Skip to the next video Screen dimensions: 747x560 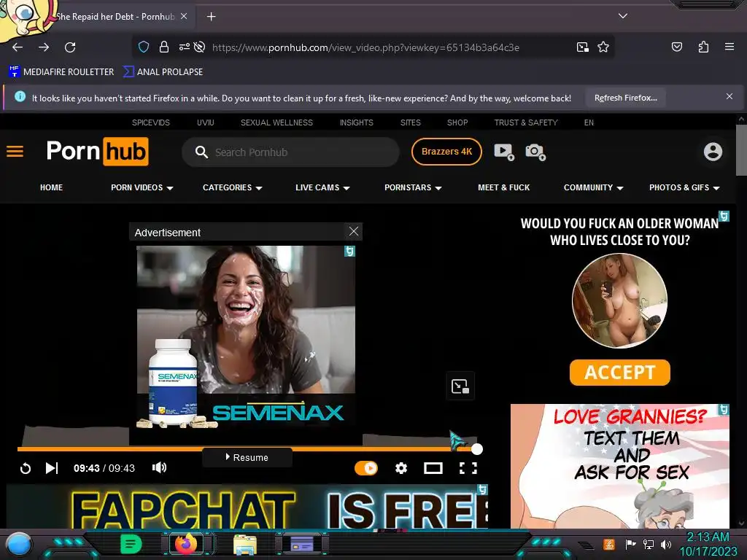(x=52, y=468)
